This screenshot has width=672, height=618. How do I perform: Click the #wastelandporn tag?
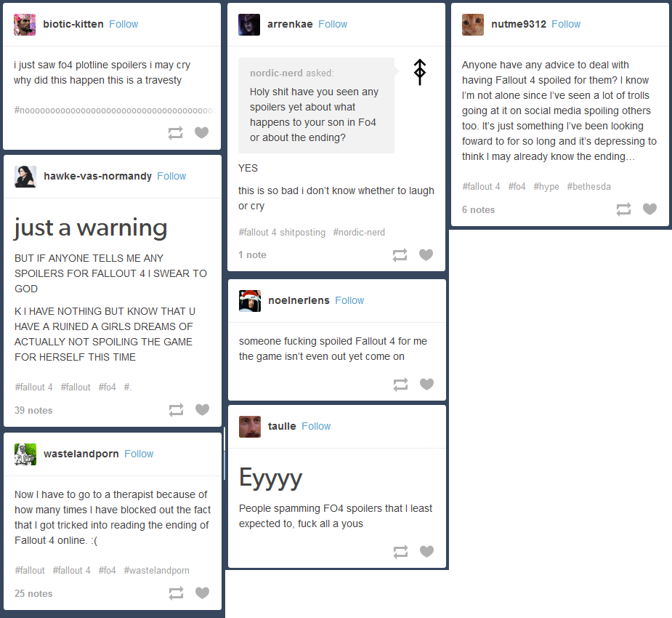coord(156,571)
